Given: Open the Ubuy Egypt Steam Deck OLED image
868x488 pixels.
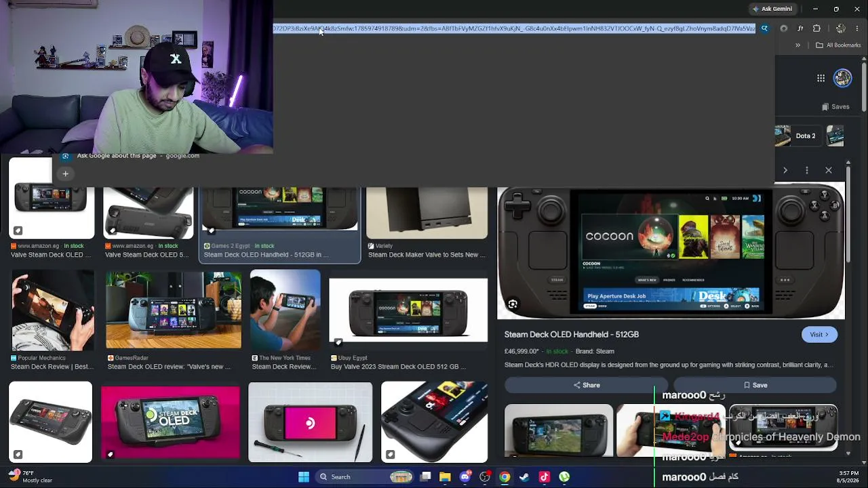Looking at the screenshot, I should pyautogui.click(x=408, y=310).
